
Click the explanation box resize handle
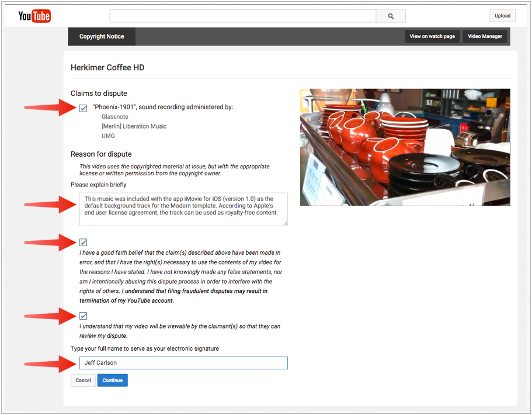click(285, 223)
